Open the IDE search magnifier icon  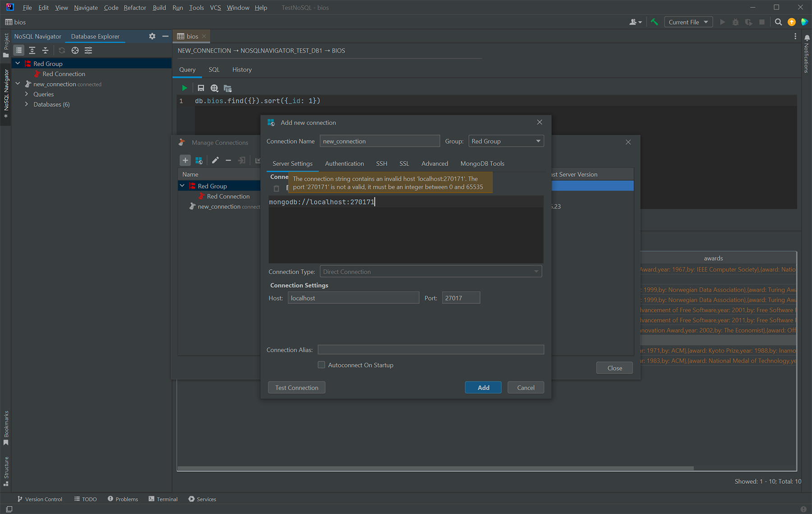coord(778,22)
